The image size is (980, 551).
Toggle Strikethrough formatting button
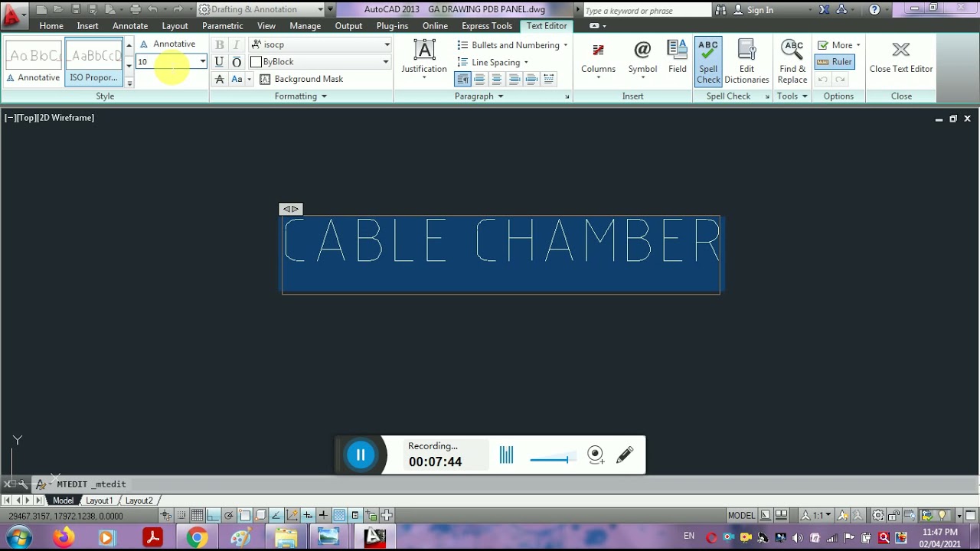pyautogui.click(x=220, y=79)
